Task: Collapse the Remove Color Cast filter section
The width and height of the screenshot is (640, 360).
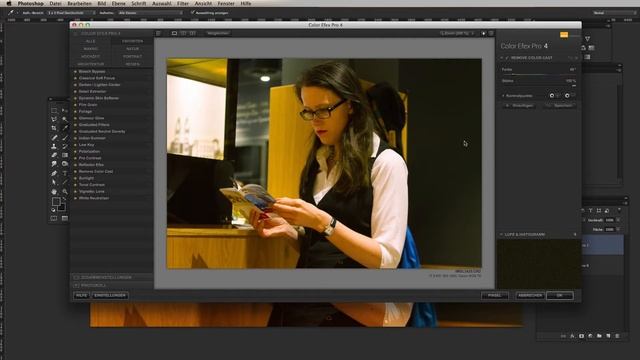Action: pyautogui.click(x=502, y=58)
